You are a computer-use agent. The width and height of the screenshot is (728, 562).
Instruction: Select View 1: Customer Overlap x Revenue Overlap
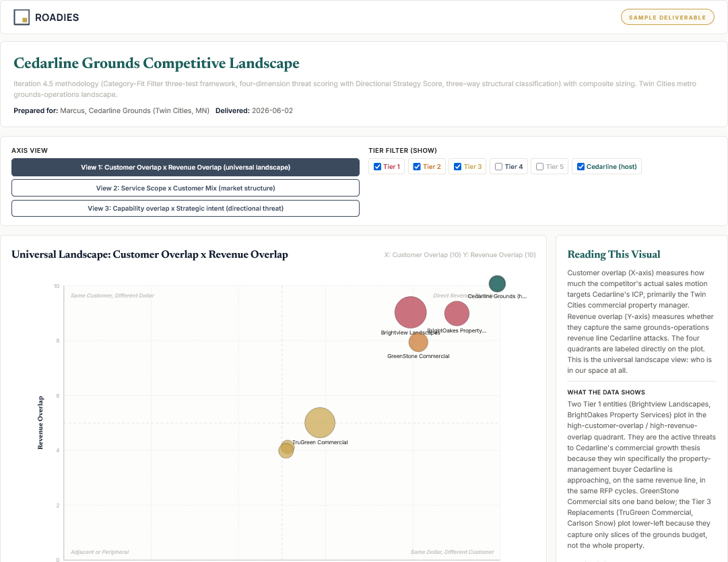185,167
